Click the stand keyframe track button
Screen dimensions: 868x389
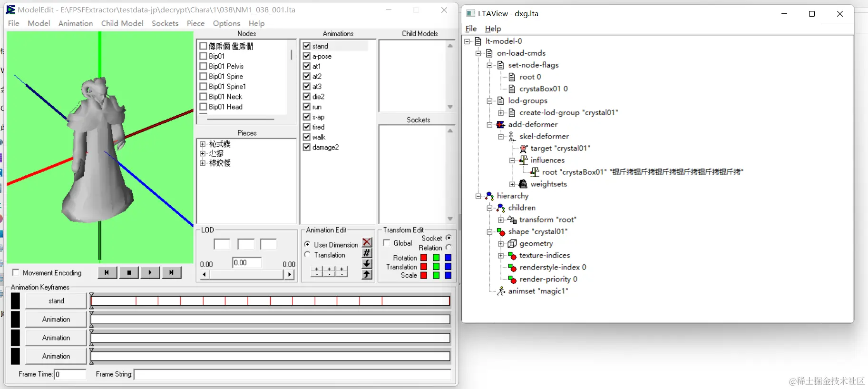pyautogui.click(x=56, y=301)
